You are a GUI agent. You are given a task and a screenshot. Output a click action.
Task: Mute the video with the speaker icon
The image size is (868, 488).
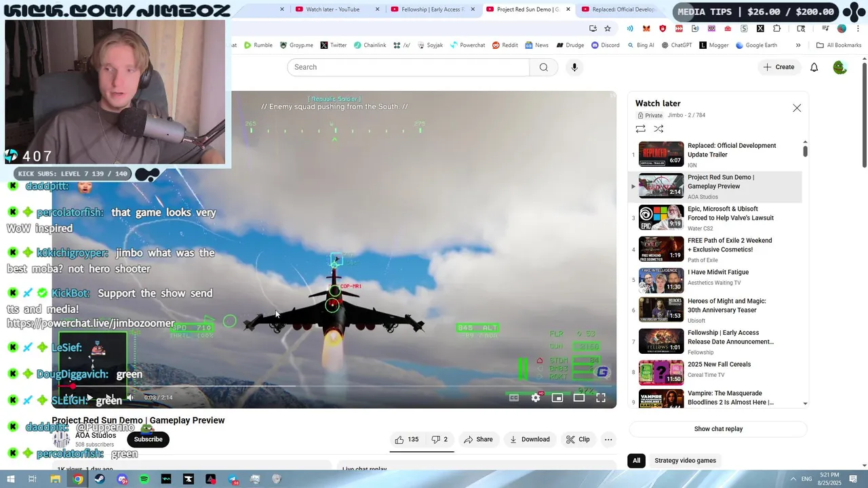coord(130,398)
